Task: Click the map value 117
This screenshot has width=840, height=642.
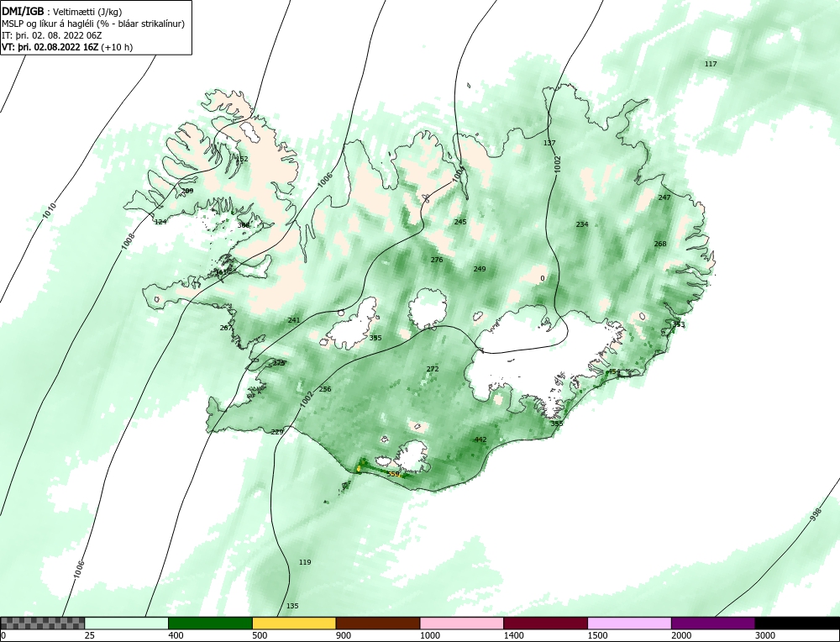Action: point(711,64)
